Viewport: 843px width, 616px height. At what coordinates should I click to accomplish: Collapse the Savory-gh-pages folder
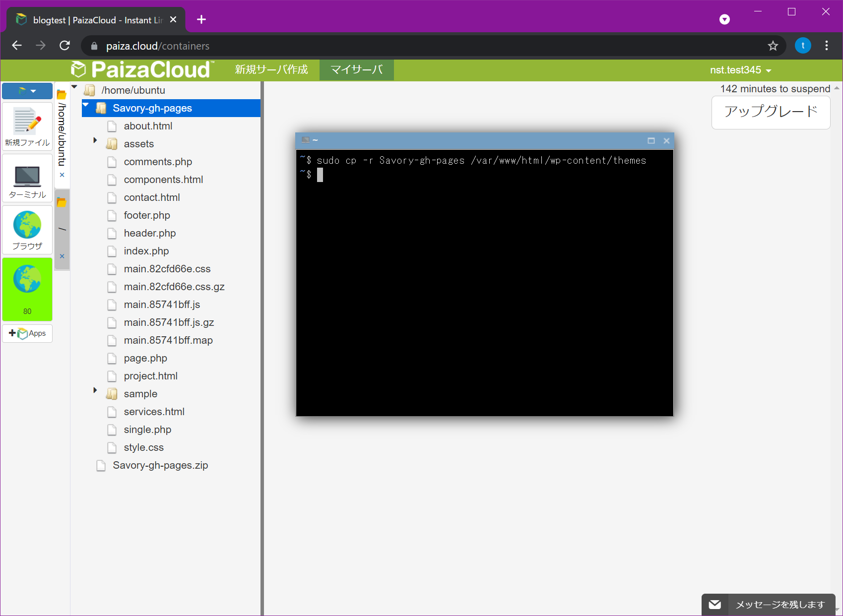[86, 105]
